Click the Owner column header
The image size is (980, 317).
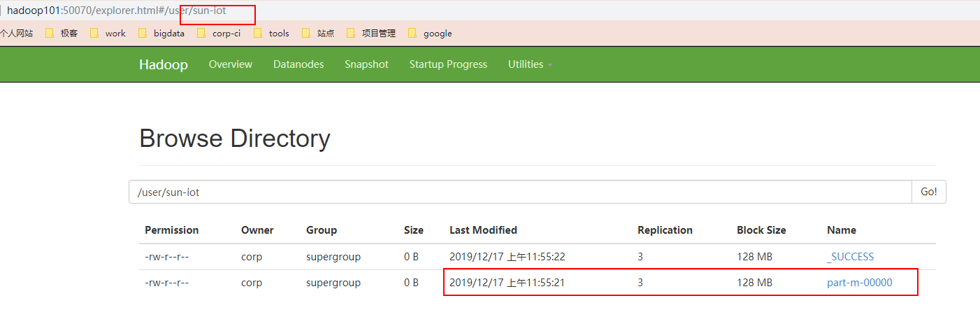tap(257, 230)
